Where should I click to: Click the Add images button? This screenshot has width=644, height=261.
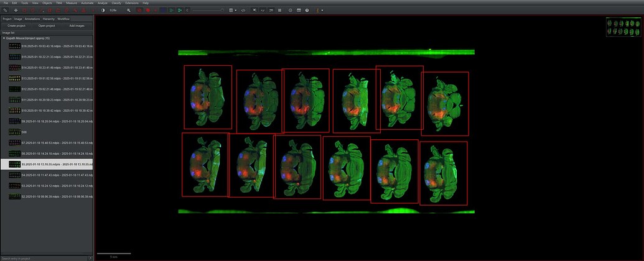tap(77, 25)
